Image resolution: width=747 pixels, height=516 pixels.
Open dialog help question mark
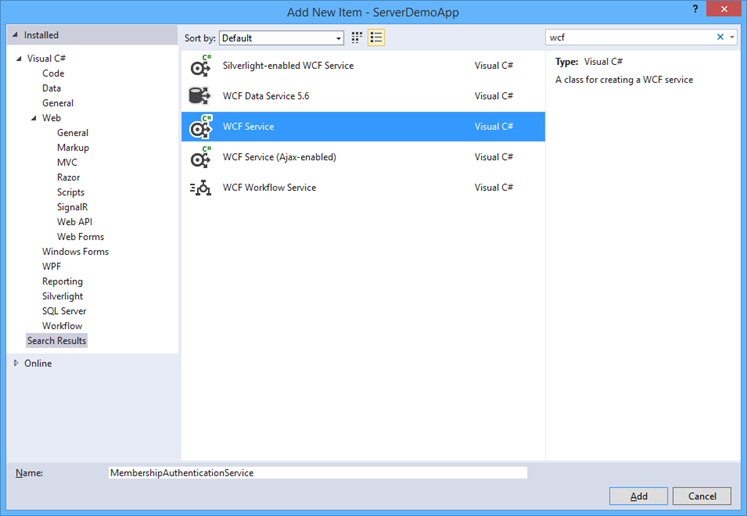click(695, 9)
